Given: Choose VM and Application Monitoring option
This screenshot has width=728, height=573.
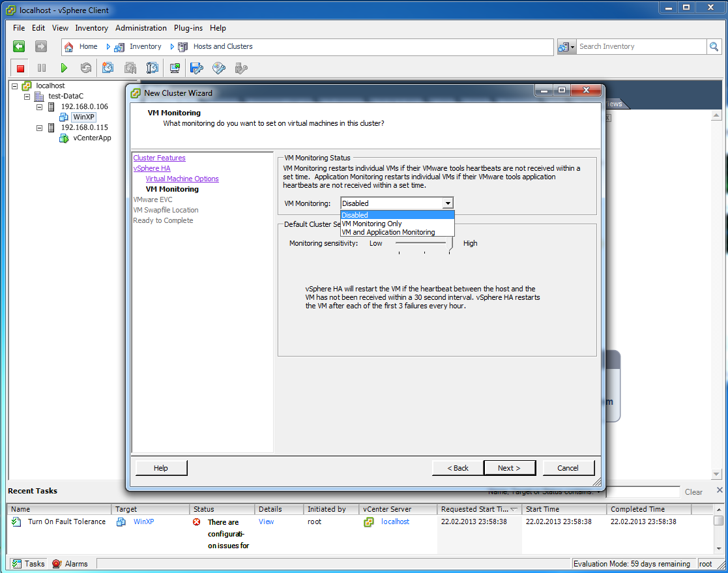Looking at the screenshot, I should click(398, 232).
